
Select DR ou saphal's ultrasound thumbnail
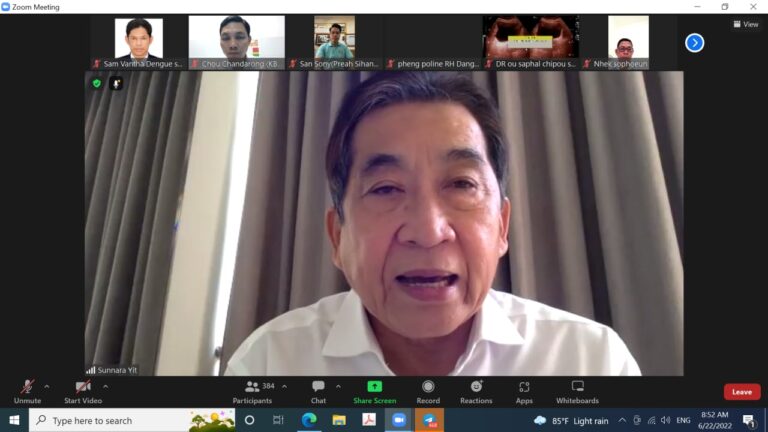[x=530, y=38]
